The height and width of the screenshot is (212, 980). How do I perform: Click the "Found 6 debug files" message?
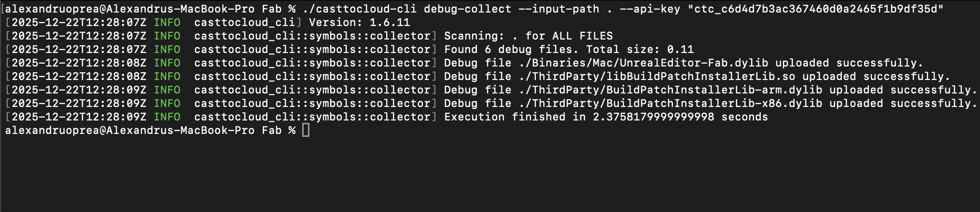pyautogui.click(x=511, y=50)
